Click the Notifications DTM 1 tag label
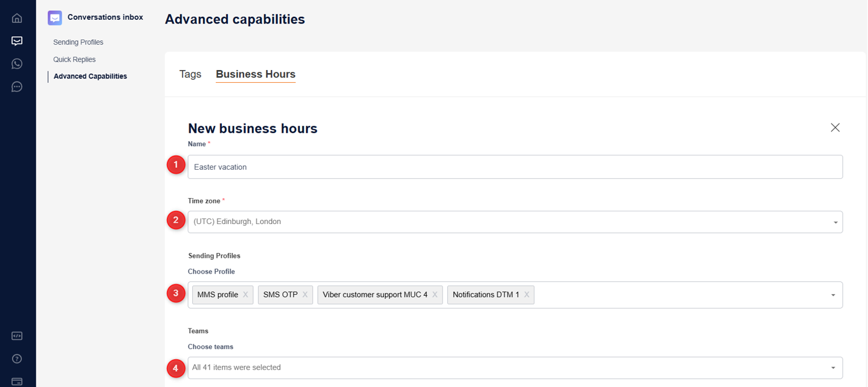The height and width of the screenshot is (387, 868). (486, 295)
